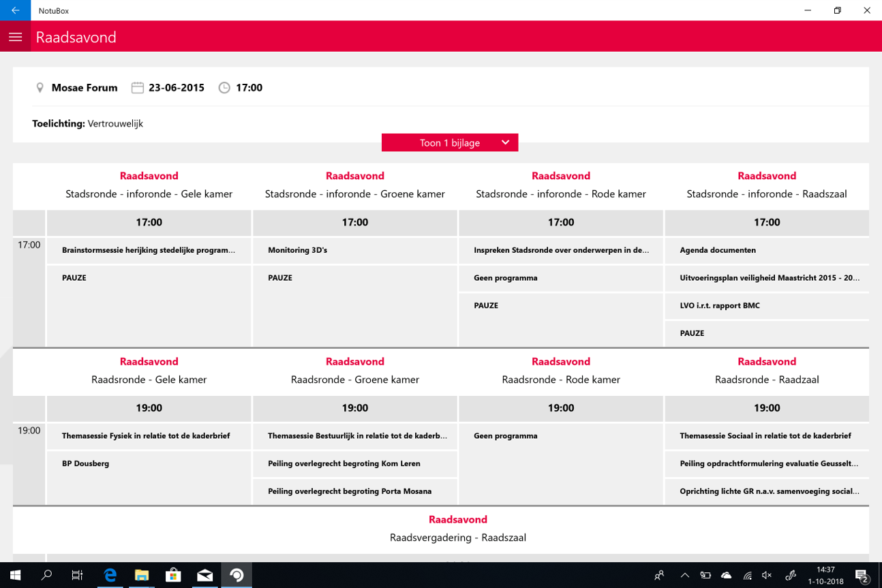Click the clock icon next to 17:00
This screenshot has height=588, width=882.
224,87
